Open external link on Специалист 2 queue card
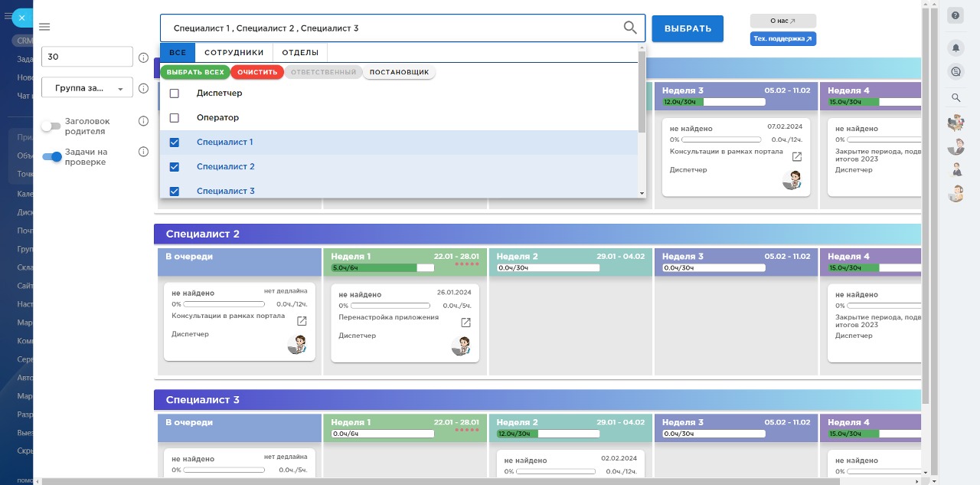Image resolution: width=980 pixels, height=485 pixels. 302,321
